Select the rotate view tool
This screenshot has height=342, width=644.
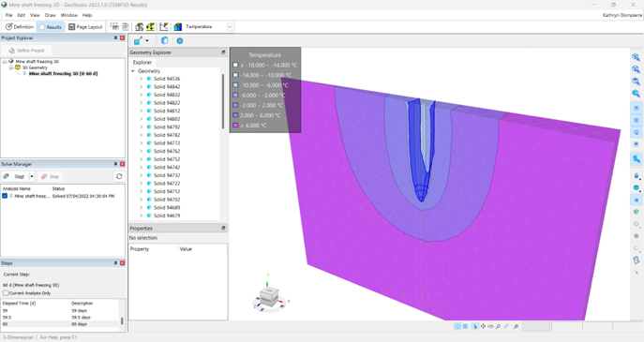pos(490,326)
